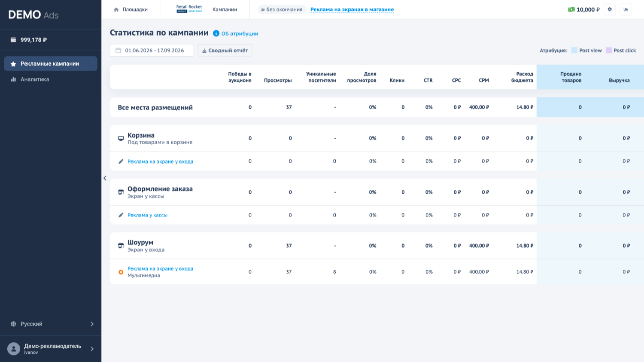644x362 pixels.
Task: Open the Рекламные кампании menu item
Action: tap(51, 64)
